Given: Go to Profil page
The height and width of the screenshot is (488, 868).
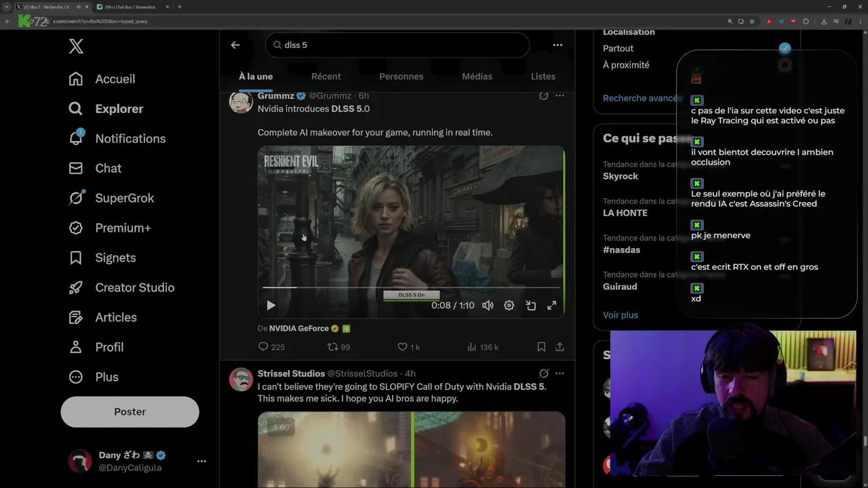Looking at the screenshot, I should [x=96, y=347].
